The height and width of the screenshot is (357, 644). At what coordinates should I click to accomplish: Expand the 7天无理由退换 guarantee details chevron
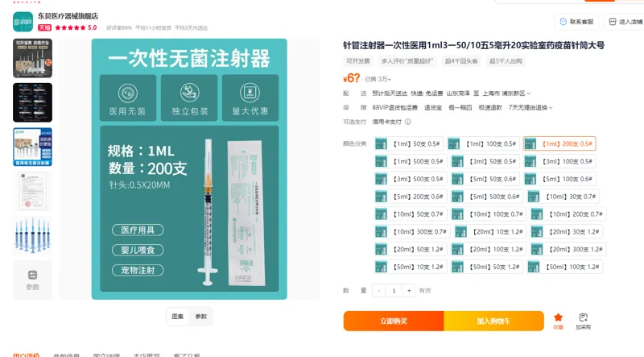click(x=551, y=108)
